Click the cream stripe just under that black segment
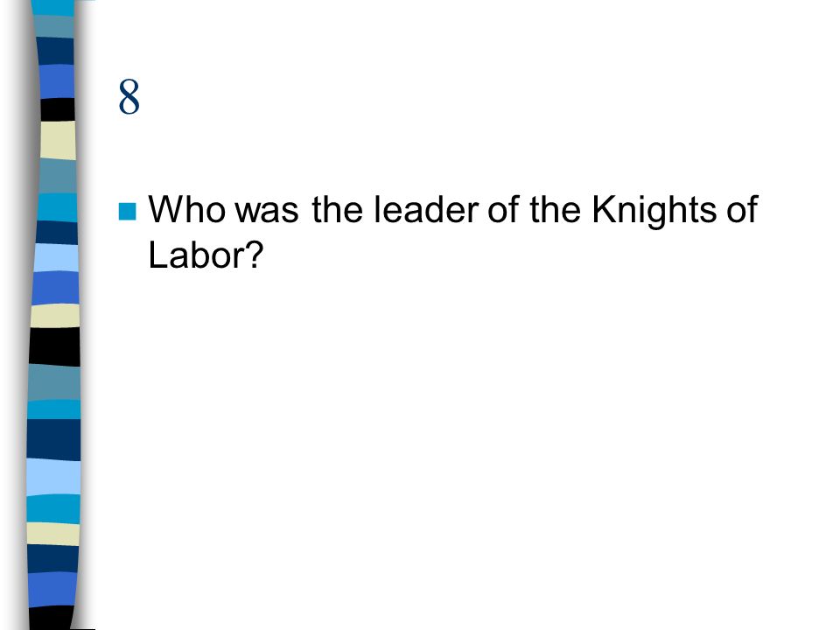 [58, 140]
